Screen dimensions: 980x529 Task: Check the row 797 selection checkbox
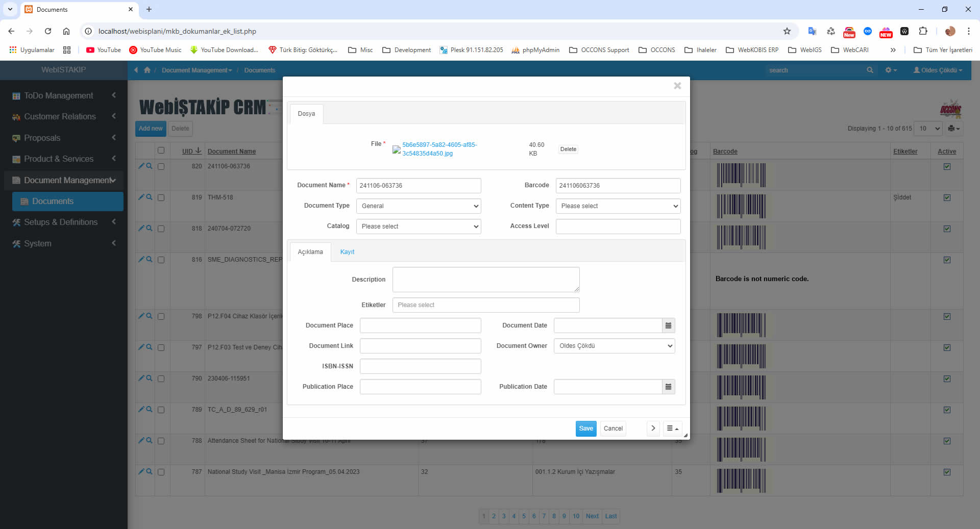tap(161, 347)
